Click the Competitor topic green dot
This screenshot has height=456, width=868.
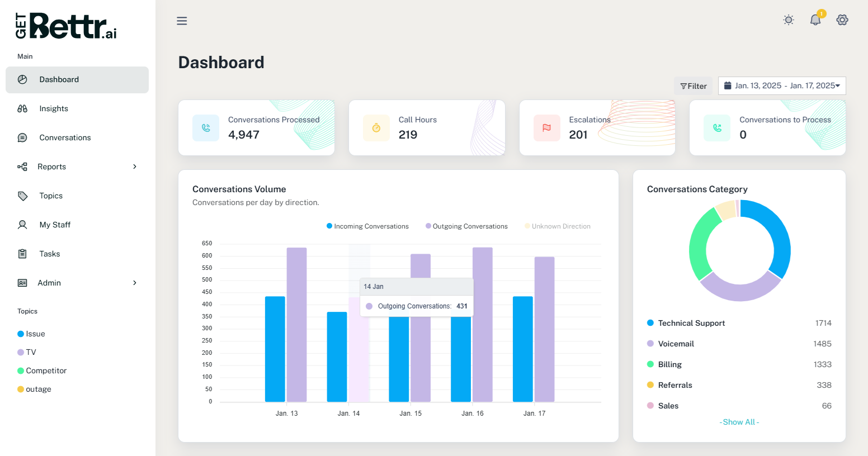[x=21, y=370]
